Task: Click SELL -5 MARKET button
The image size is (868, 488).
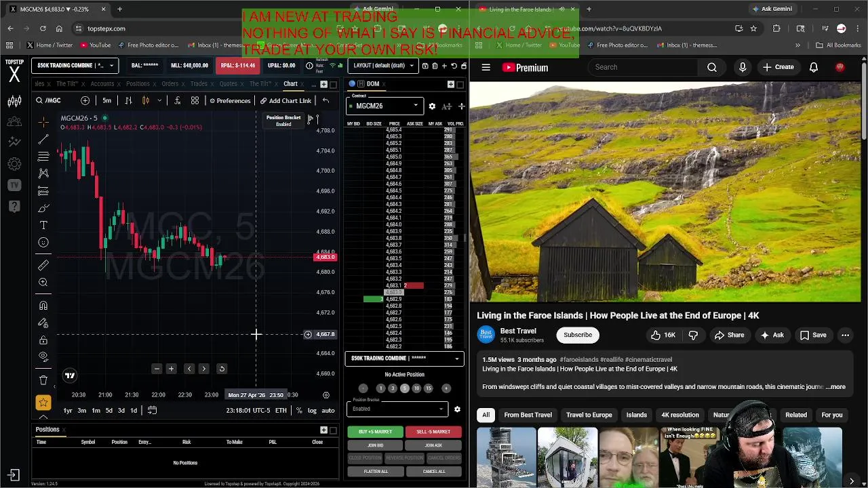Action: (433, 432)
